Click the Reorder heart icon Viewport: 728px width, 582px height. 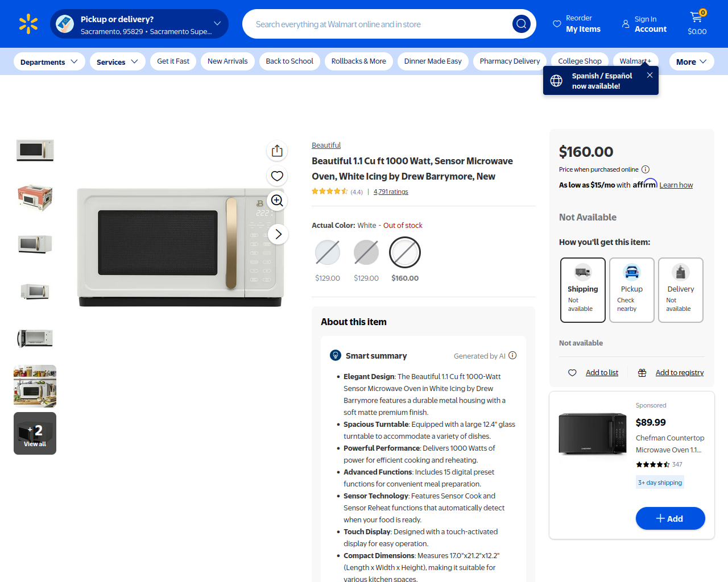(x=557, y=24)
